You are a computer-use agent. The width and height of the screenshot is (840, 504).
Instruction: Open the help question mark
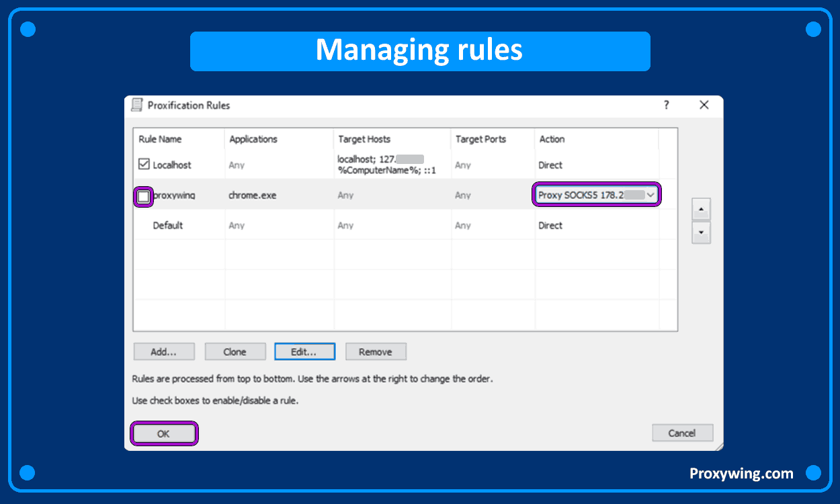[x=666, y=106]
